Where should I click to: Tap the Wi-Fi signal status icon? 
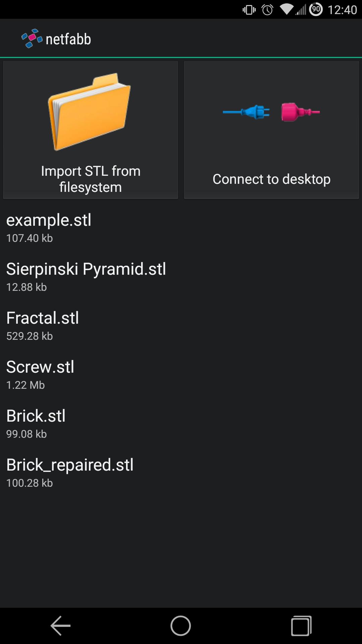coord(286,9)
